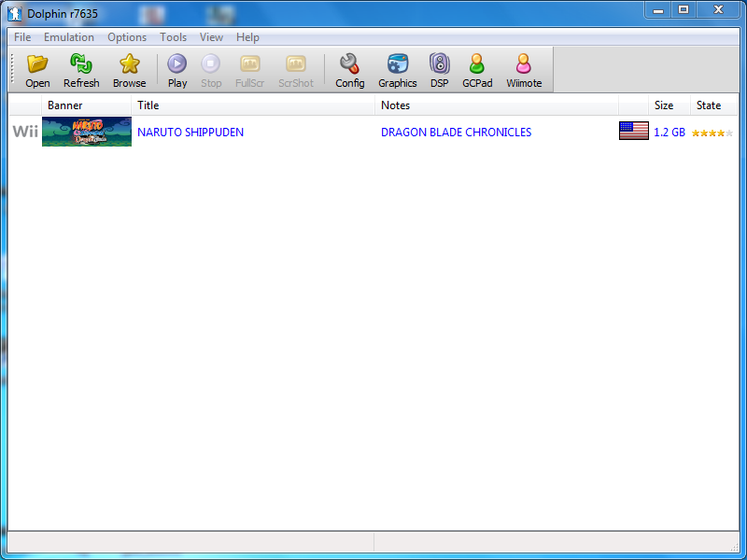747x560 pixels.
Task: Open the Help menu
Action: pos(247,37)
